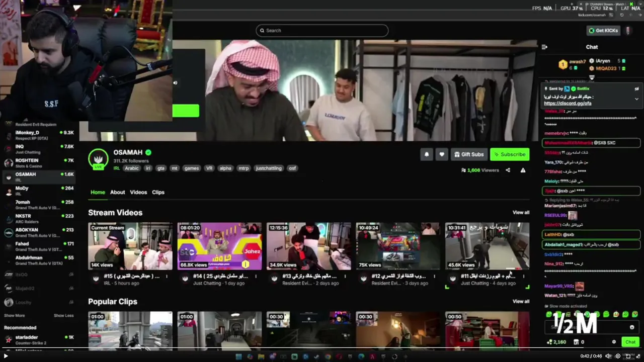Open the 08:01:20 stream video thumbnail

click(x=219, y=246)
